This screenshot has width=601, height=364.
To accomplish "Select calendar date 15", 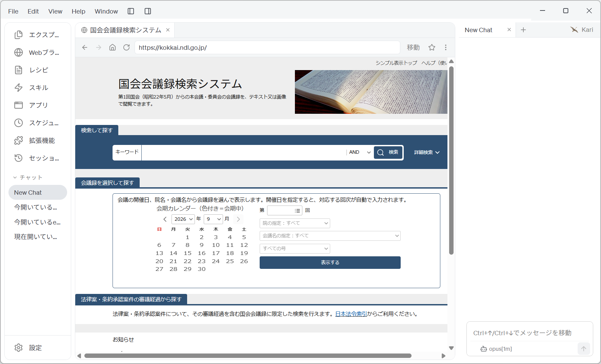I will point(187,253).
